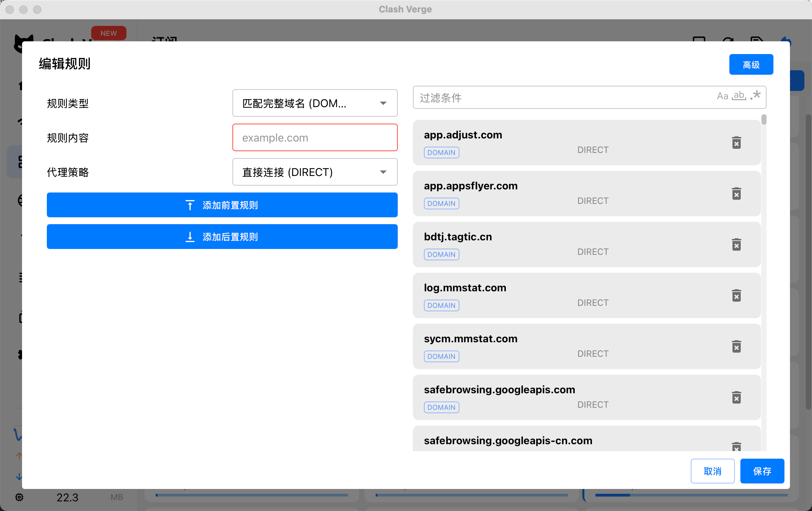The image size is (812, 511).
Task: Open the 规则类型 dropdown
Action: coord(315,103)
